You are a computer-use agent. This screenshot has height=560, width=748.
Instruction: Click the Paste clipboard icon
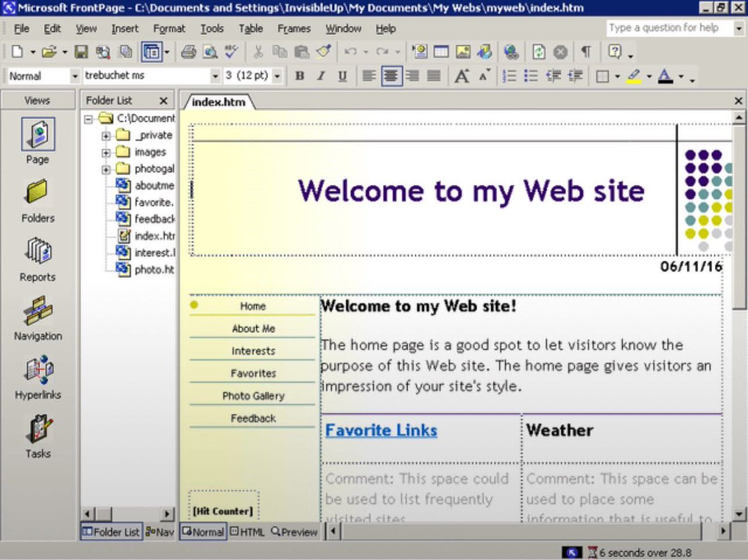pos(302,52)
